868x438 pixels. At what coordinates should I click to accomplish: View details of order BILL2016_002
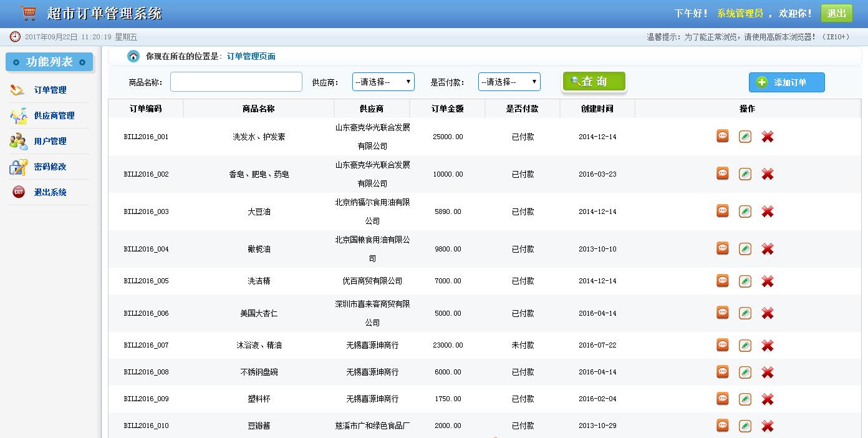coord(723,173)
